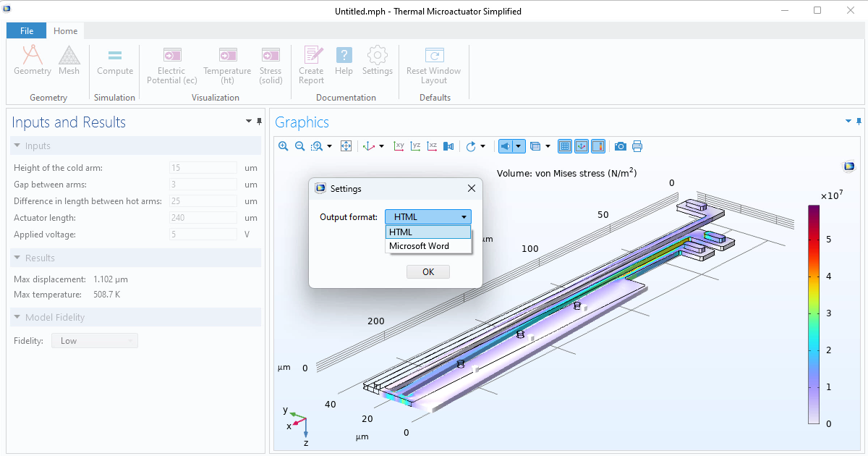Collapse the Inputs section
The width and height of the screenshot is (868, 456).
point(17,145)
